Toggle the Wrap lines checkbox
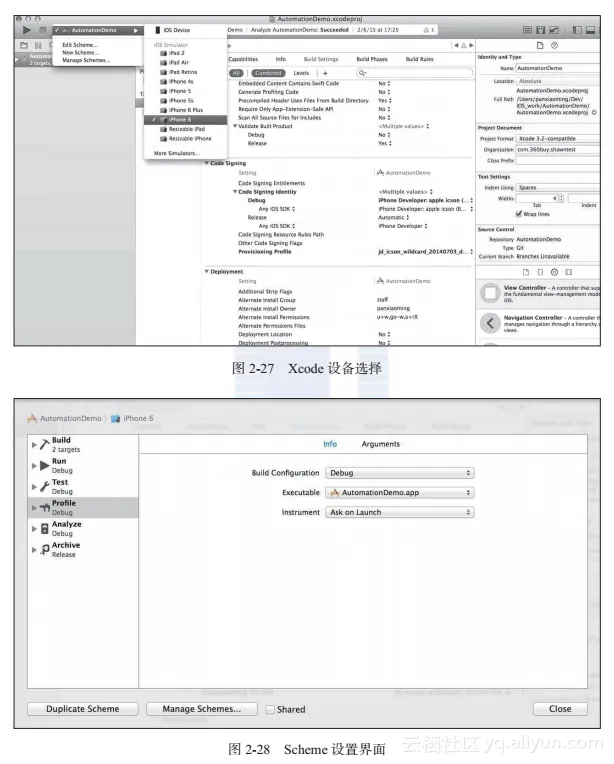This screenshot has height=764, width=614. pos(518,214)
